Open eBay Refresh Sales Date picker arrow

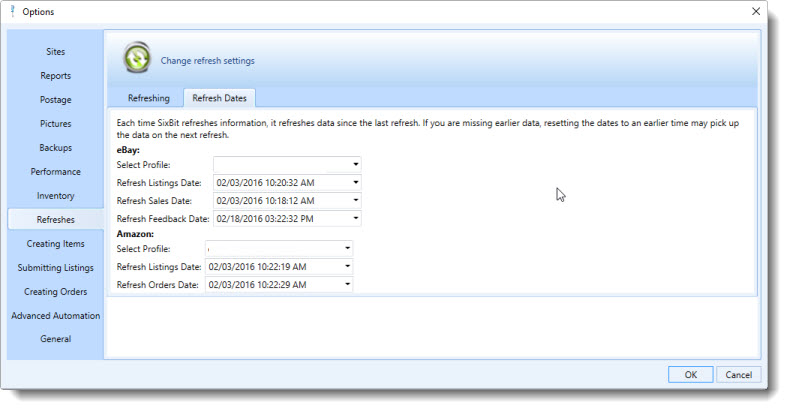pyautogui.click(x=355, y=200)
